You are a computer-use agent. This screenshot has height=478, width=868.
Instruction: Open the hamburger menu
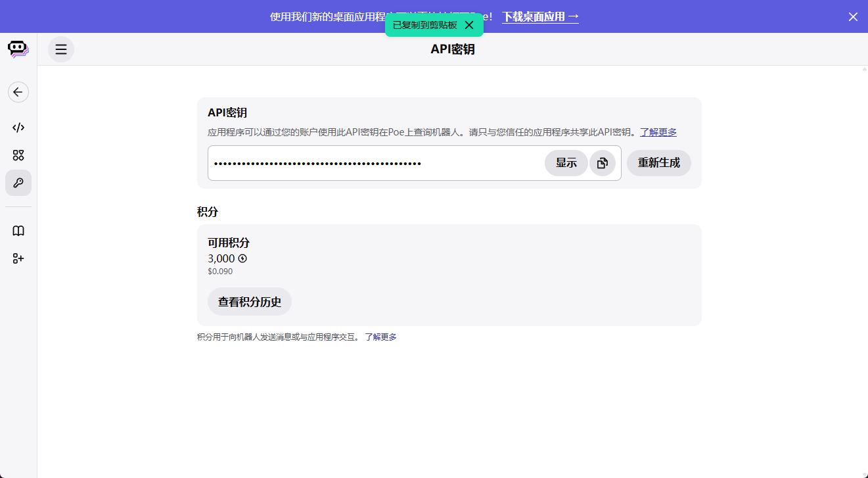[x=61, y=49]
